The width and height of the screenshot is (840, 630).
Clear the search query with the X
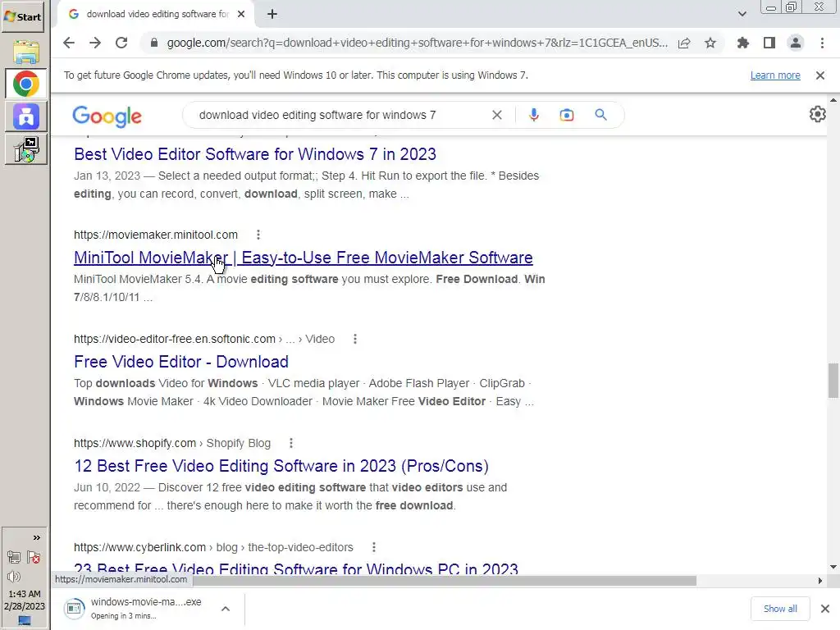pyautogui.click(x=497, y=115)
